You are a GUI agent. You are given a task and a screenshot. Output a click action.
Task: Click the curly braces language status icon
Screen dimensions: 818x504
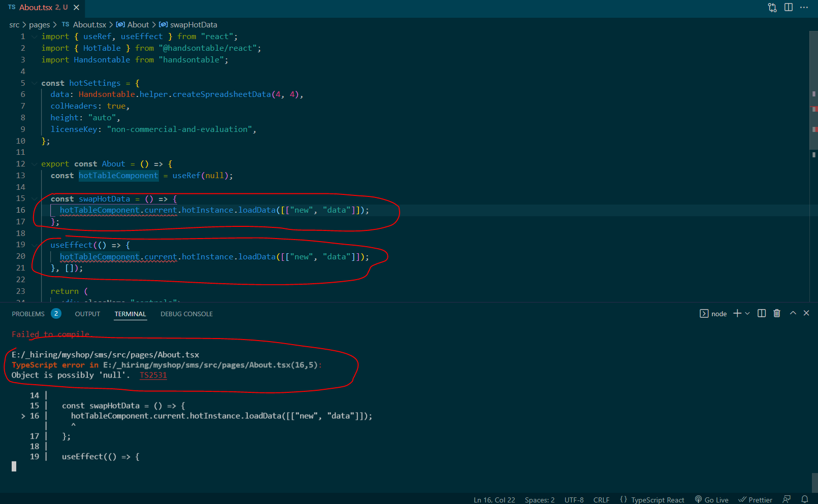[624, 499]
